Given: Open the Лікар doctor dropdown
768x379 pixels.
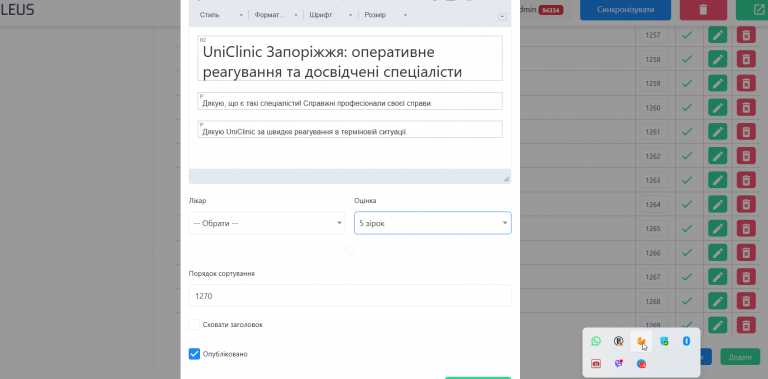Looking at the screenshot, I should pos(267,223).
